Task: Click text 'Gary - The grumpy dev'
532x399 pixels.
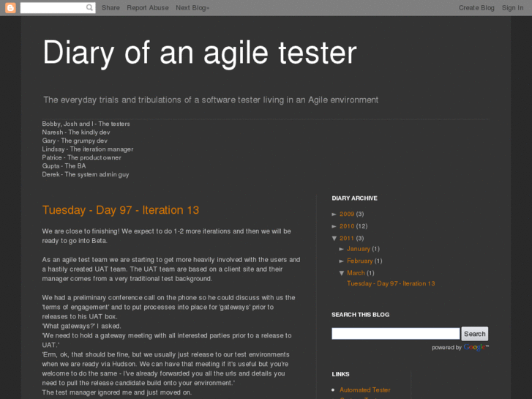Action: tap(75, 141)
